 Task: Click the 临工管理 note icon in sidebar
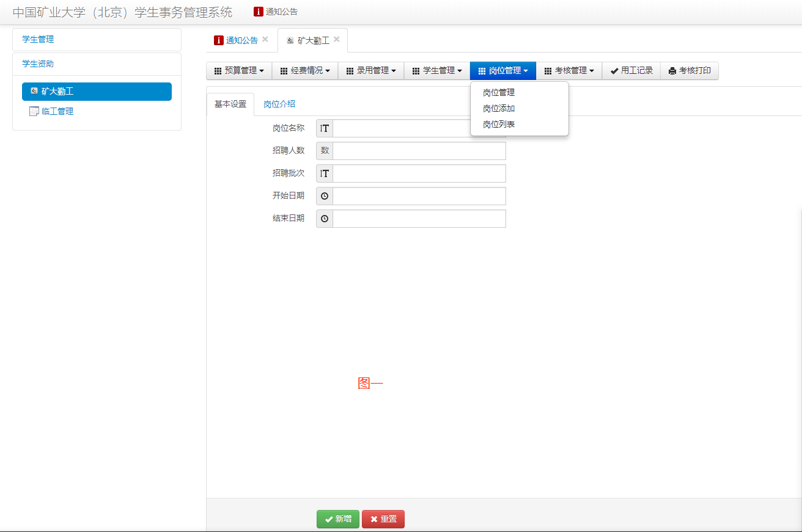click(x=34, y=111)
